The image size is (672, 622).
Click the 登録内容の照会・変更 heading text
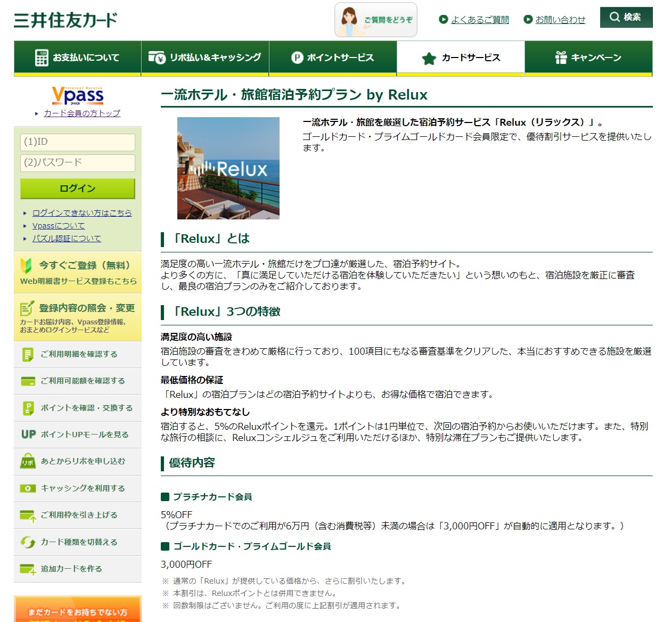click(87, 308)
